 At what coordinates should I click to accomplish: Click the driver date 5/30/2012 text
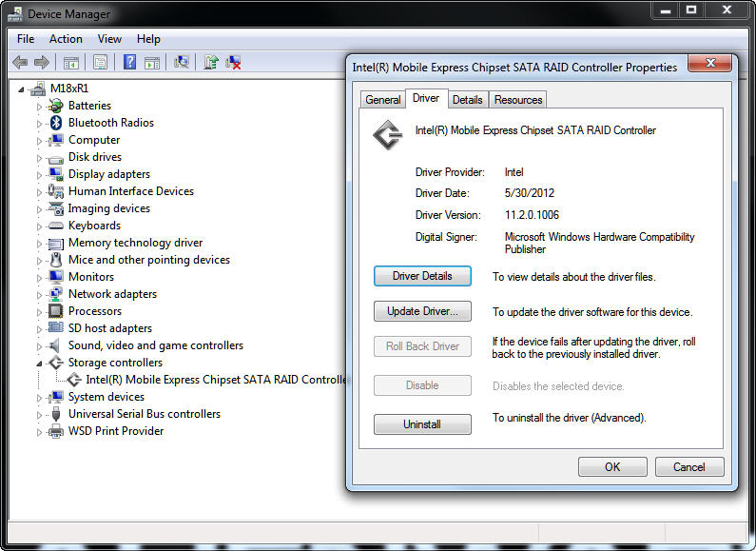[x=530, y=193]
